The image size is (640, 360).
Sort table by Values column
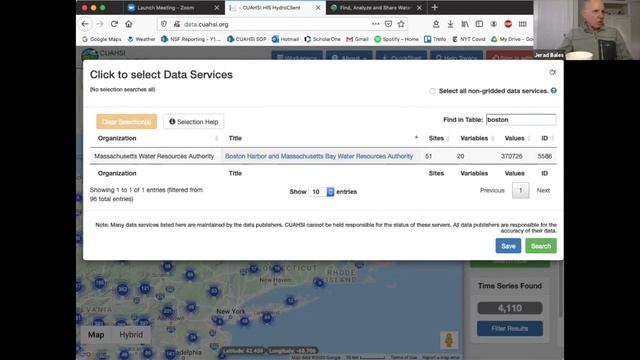click(x=516, y=138)
